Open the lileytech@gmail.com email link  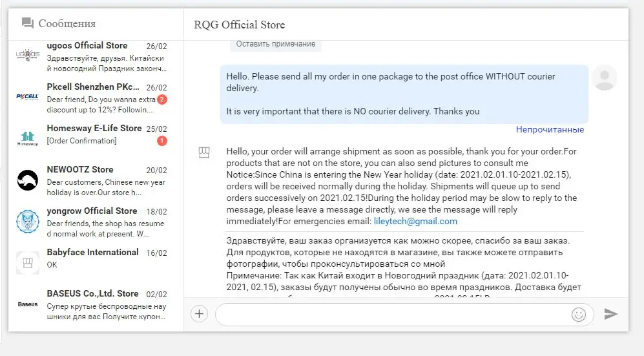(415, 222)
